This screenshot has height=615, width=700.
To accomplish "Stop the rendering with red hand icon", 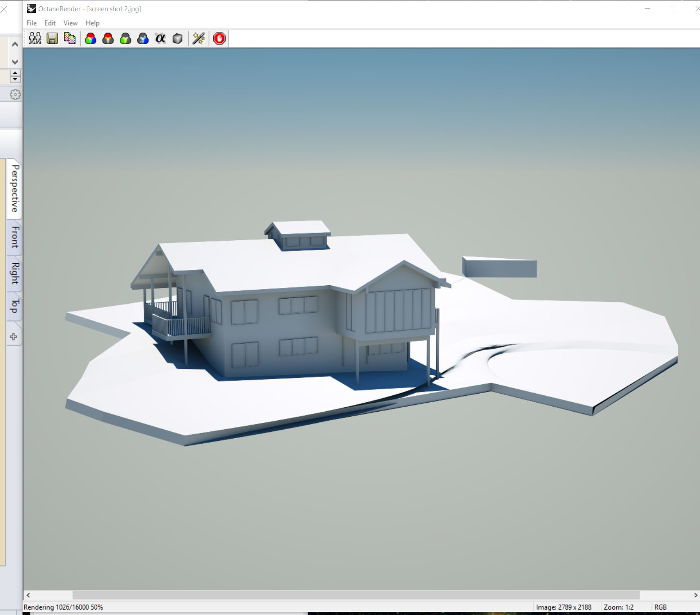I will point(219,39).
